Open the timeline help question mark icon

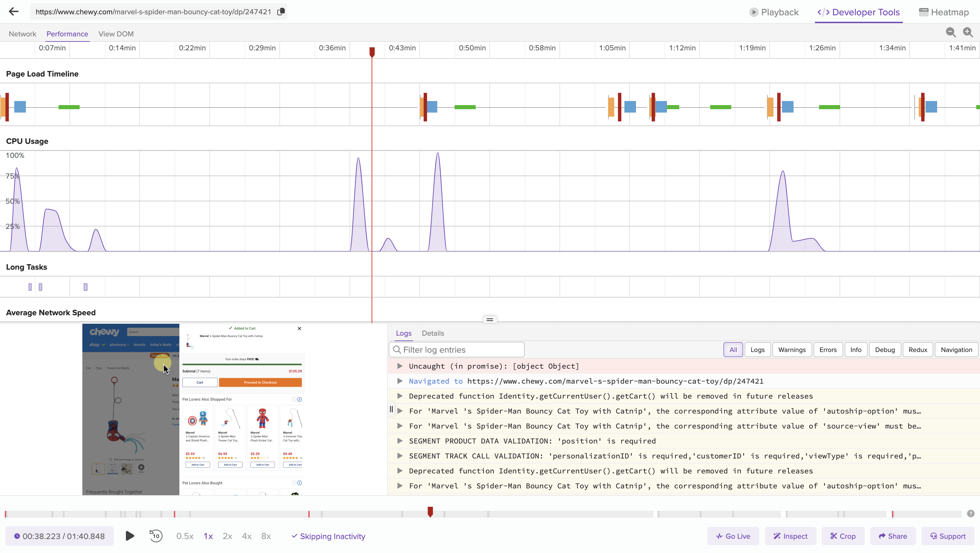tap(970, 514)
